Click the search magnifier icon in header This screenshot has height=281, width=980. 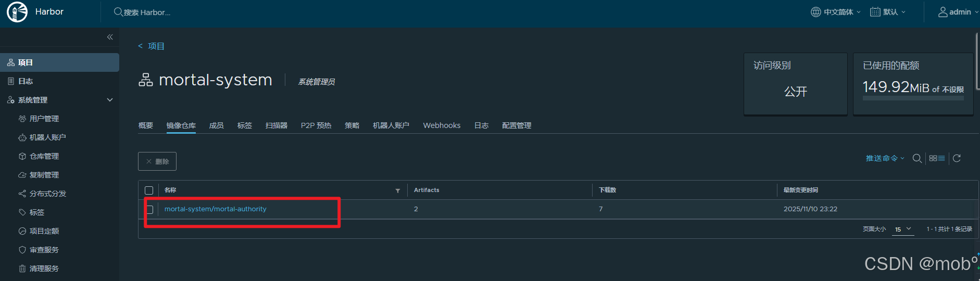click(x=118, y=12)
